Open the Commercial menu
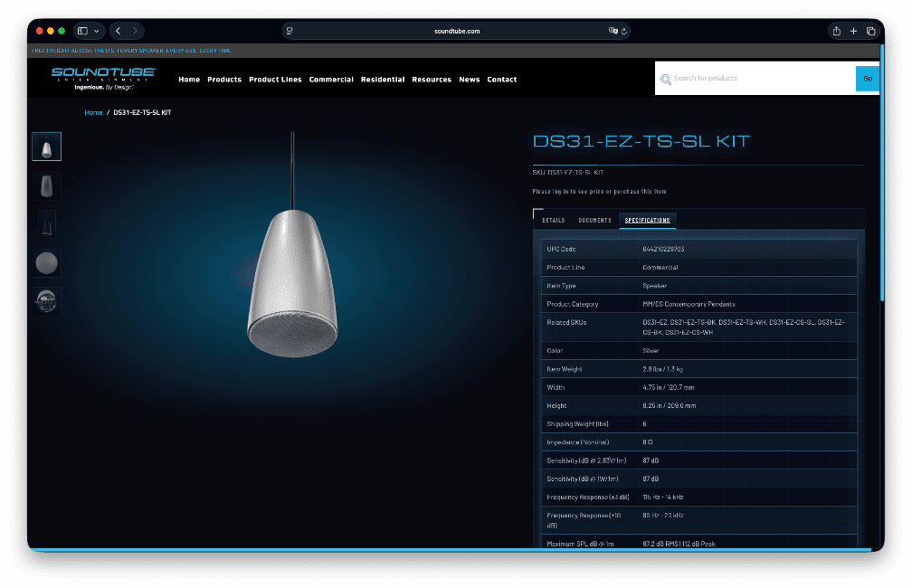 point(331,80)
